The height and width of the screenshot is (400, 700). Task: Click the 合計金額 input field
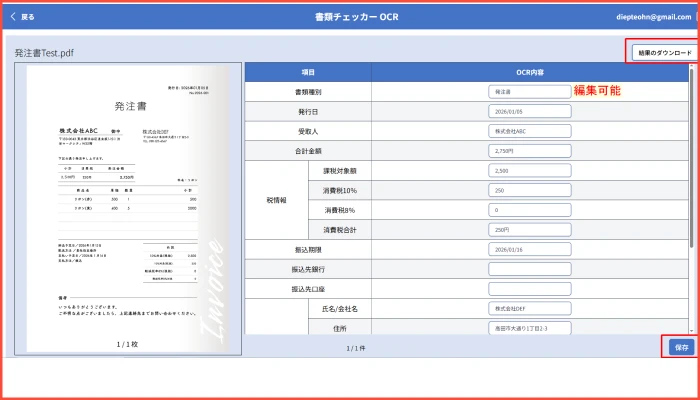click(x=529, y=151)
